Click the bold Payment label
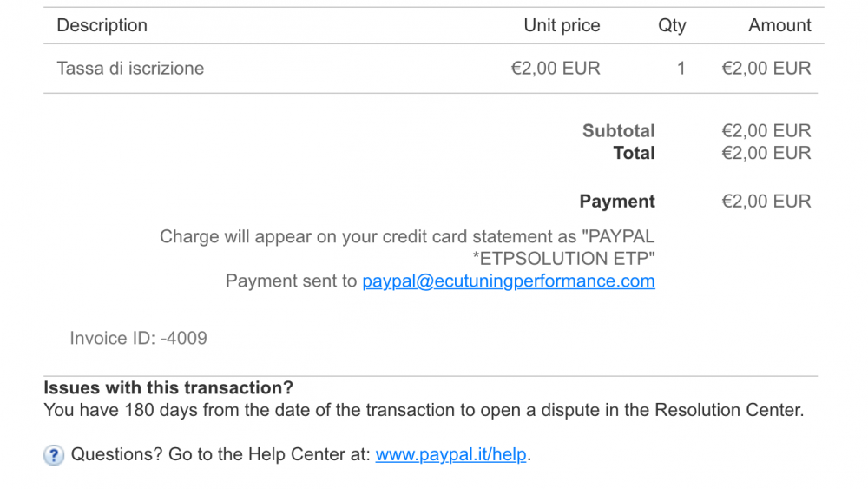The width and height of the screenshot is (868, 489). coord(617,202)
